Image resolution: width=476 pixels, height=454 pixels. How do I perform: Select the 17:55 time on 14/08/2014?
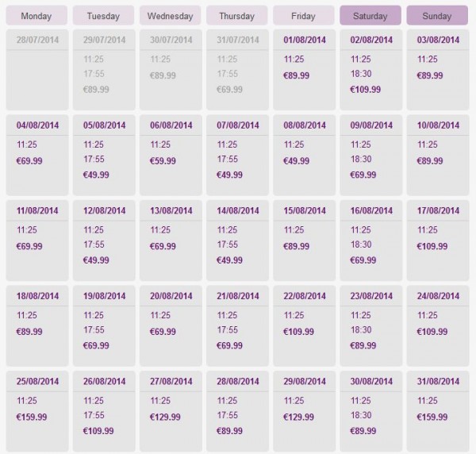(x=228, y=244)
